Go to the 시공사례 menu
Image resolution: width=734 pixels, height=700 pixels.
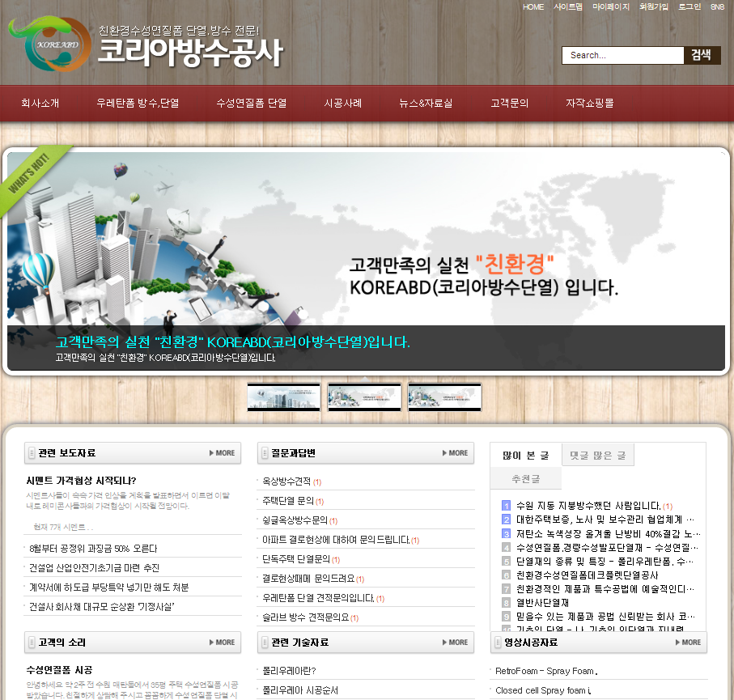pyautogui.click(x=343, y=103)
